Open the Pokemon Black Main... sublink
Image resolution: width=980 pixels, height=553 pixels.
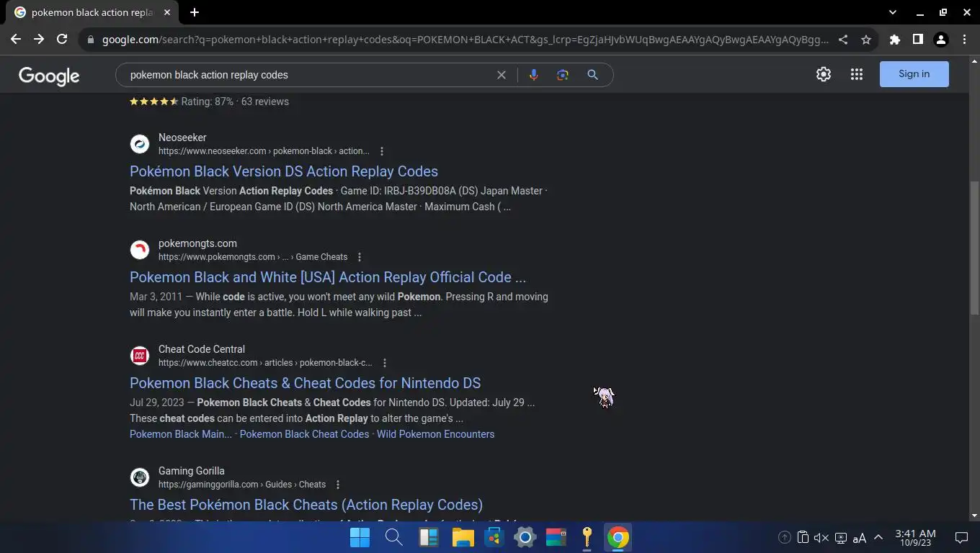point(181,434)
